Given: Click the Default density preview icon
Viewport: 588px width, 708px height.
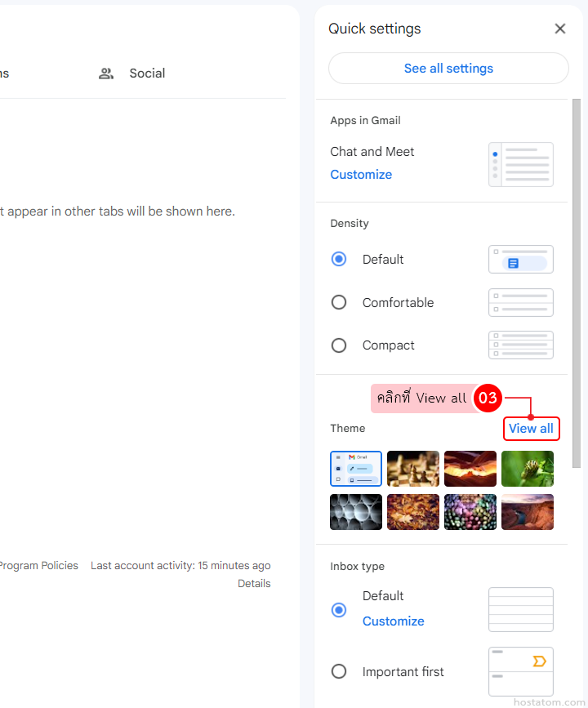Looking at the screenshot, I should tap(520, 260).
